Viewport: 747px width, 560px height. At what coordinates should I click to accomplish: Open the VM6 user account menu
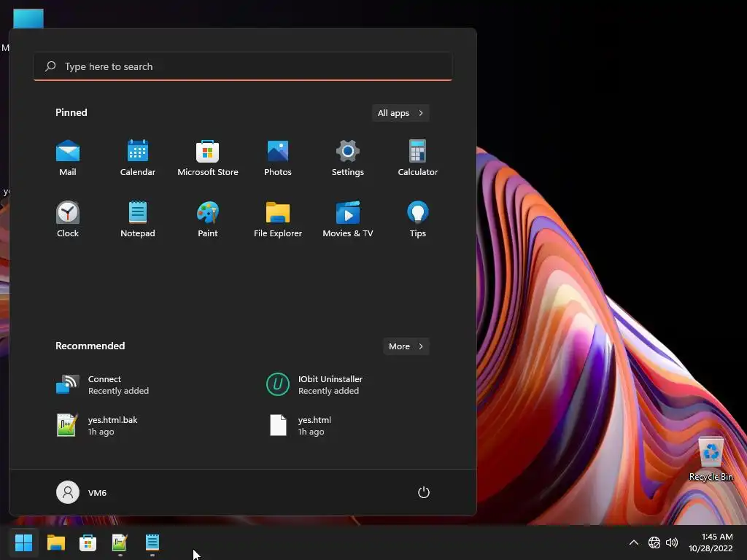82,492
